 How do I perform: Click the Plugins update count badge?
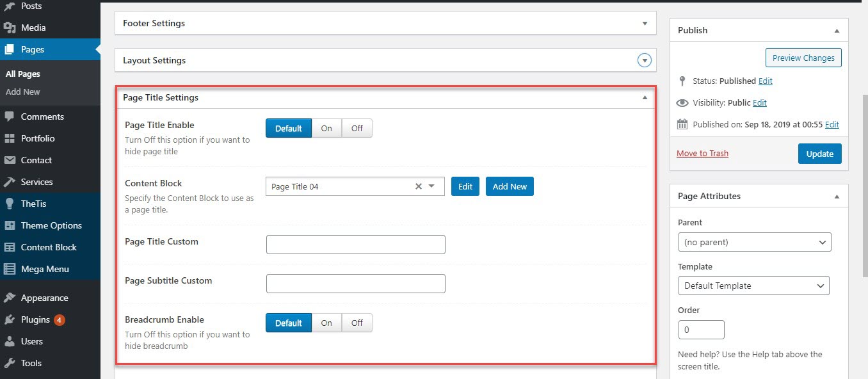60,319
